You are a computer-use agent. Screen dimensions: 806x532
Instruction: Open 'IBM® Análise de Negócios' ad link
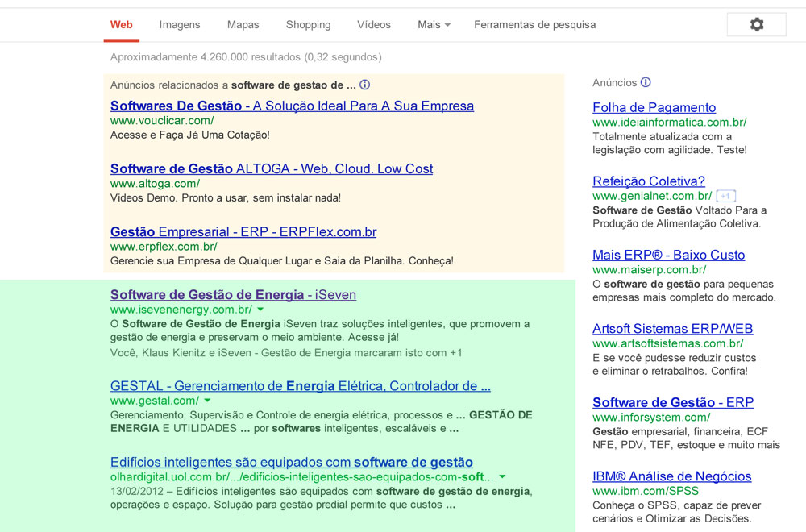(671, 476)
